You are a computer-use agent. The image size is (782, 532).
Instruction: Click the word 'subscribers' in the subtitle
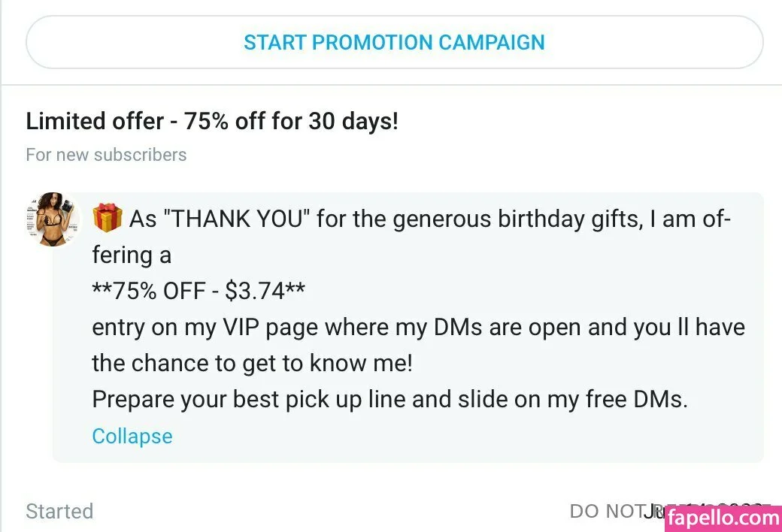[x=140, y=155]
